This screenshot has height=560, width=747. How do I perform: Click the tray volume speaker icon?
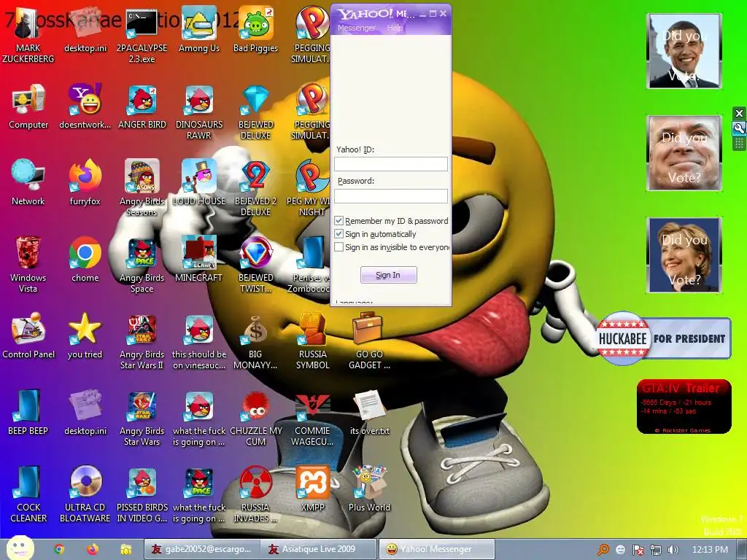tap(673, 550)
